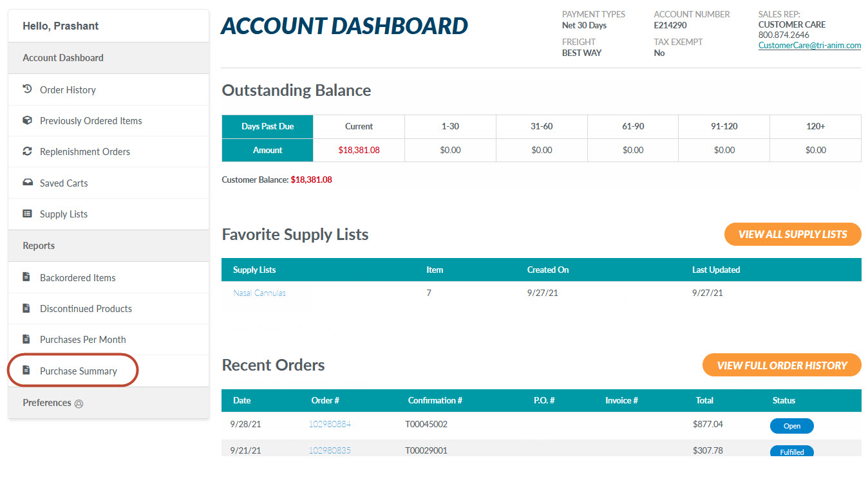
Task: Click the Replenishment Orders refresh icon
Action: [x=27, y=151]
